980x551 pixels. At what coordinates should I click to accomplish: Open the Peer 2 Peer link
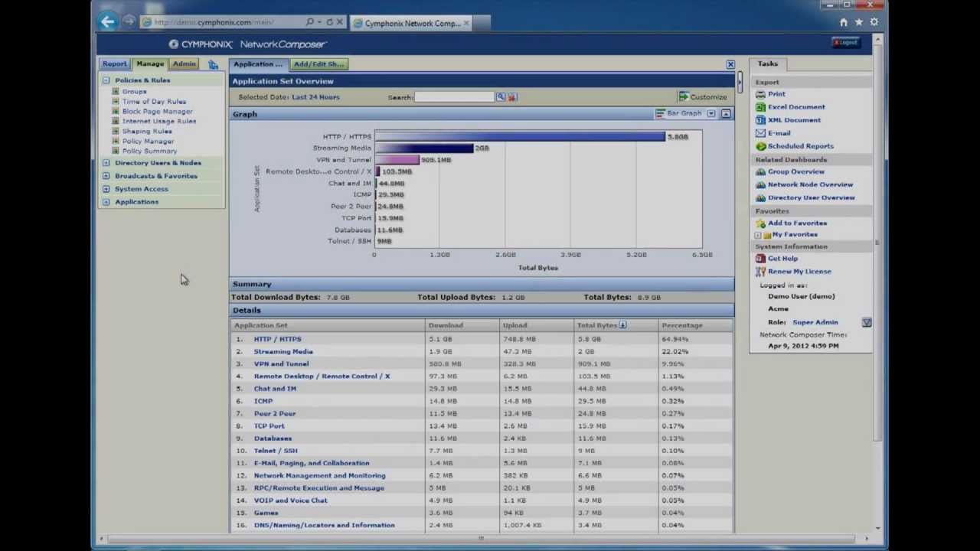coord(275,414)
